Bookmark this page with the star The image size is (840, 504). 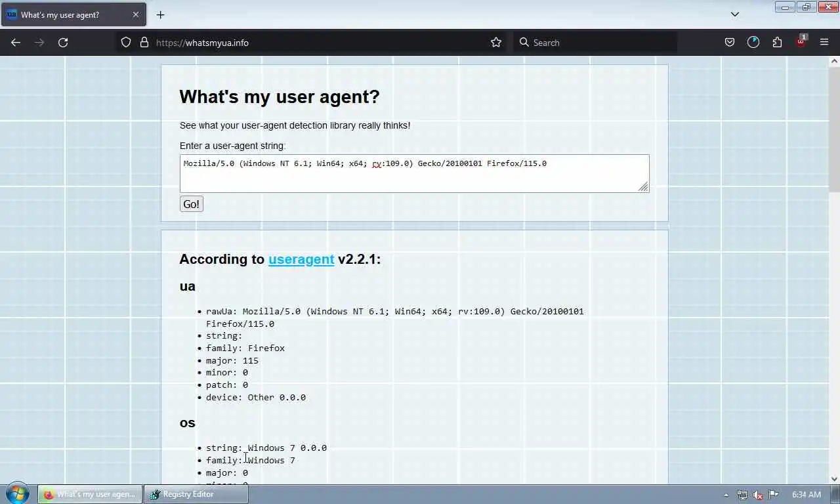496,43
